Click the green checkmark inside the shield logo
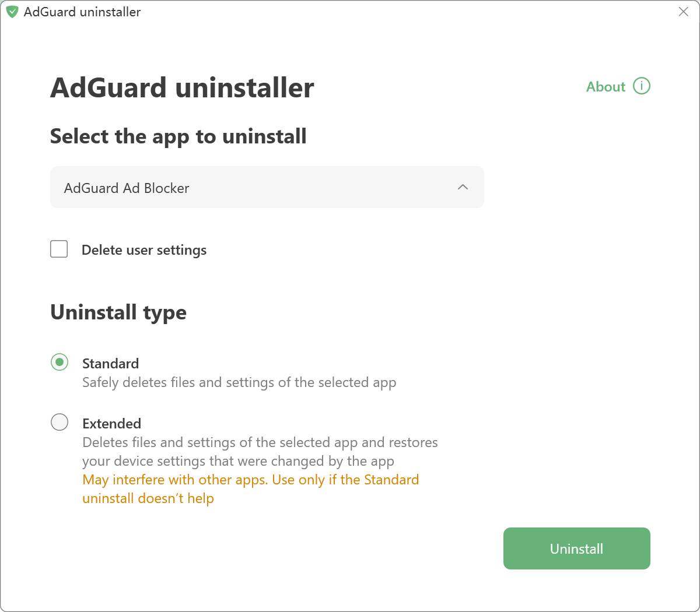The width and height of the screenshot is (700, 612). (12, 12)
